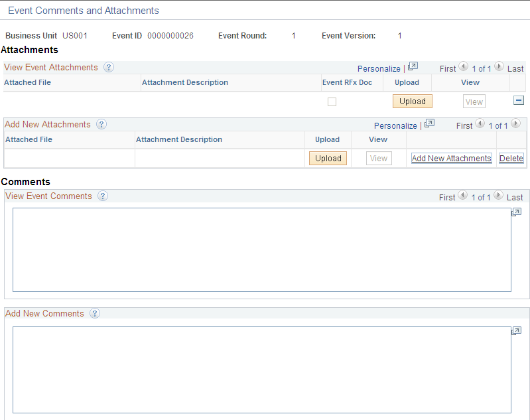Click View button in View Event Attachments row

[x=474, y=102]
